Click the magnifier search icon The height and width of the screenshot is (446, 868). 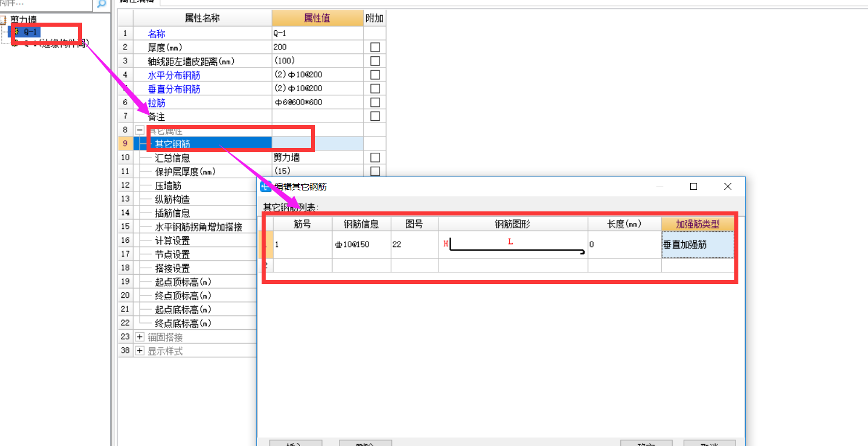click(x=101, y=3)
